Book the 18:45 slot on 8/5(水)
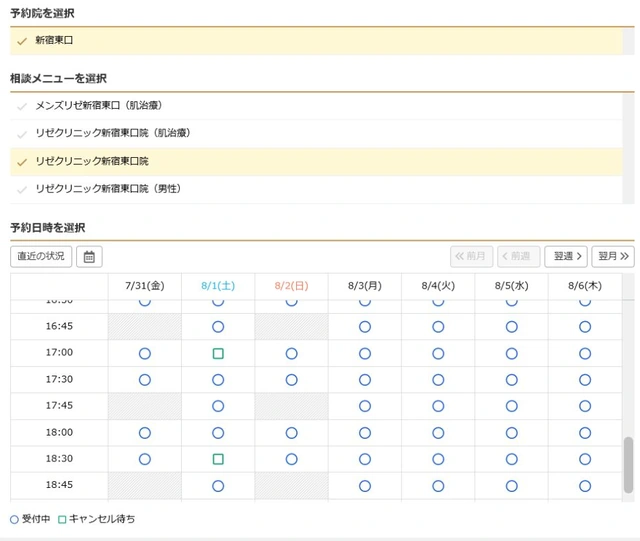The image size is (640, 541). pos(511,486)
